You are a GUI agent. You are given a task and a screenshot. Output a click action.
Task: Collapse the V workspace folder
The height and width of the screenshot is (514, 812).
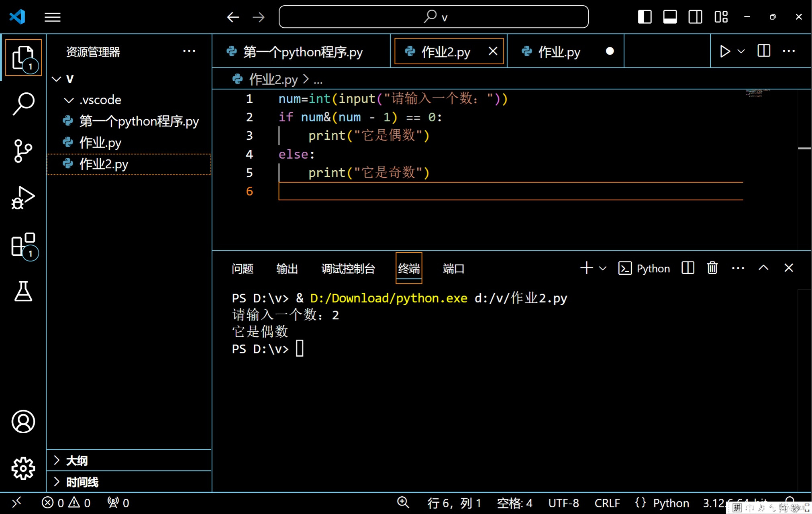pos(57,79)
